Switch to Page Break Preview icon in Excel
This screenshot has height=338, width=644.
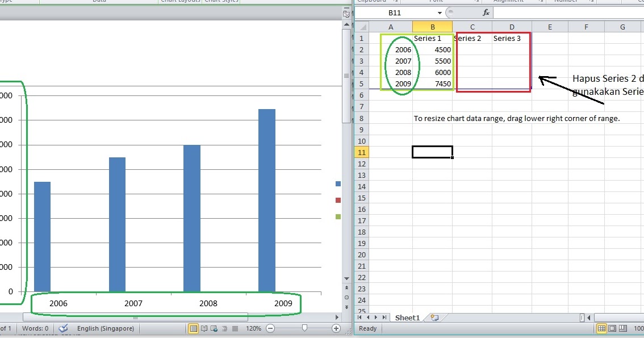(x=622, y=328)
